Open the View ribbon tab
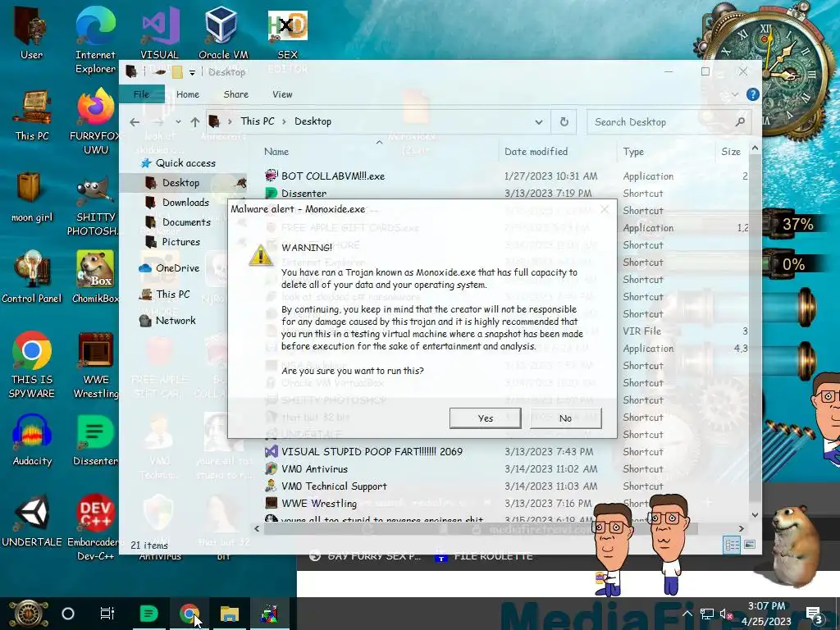The width and height of the screenshot is (840, 630). pyautogui.click(x=282, y=94)
